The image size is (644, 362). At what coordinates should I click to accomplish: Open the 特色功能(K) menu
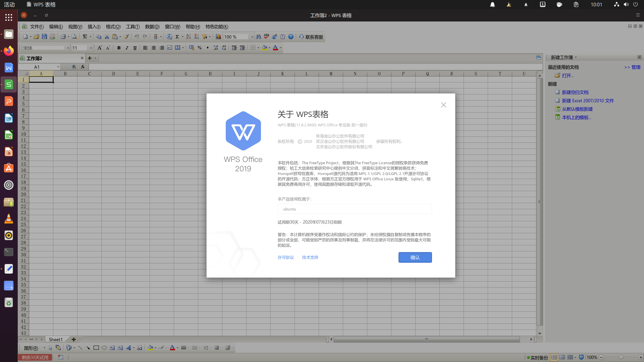(217, 27)
